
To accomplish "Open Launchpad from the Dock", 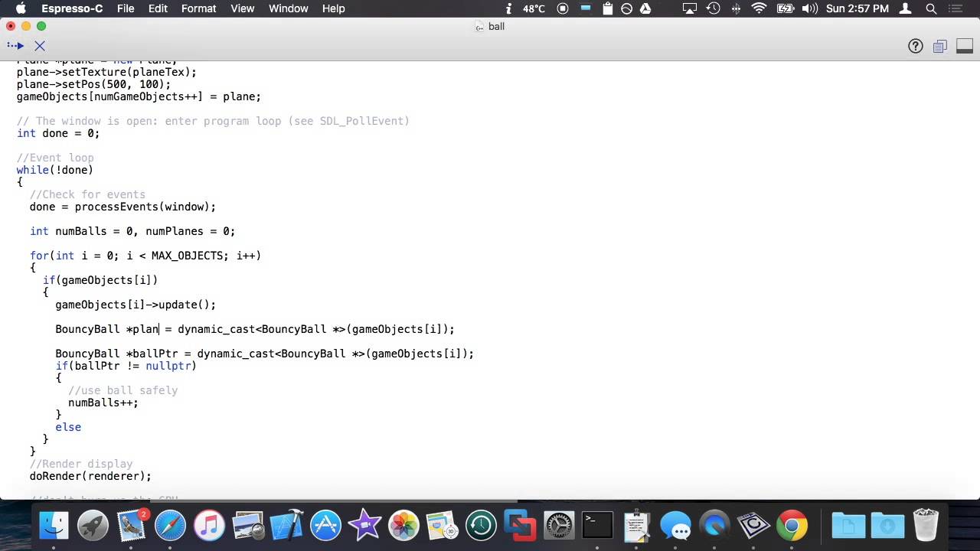I will click(93, 526).
